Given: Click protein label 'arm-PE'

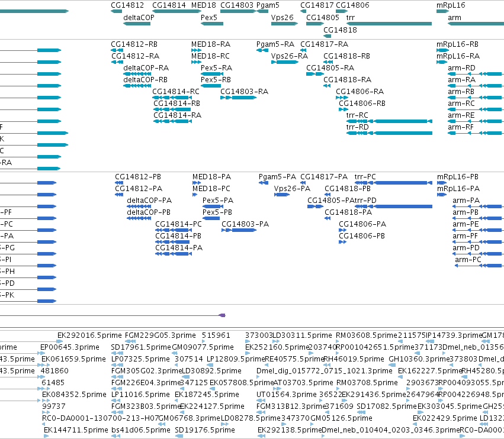Looking at the screenshot, I should [466, 224].
